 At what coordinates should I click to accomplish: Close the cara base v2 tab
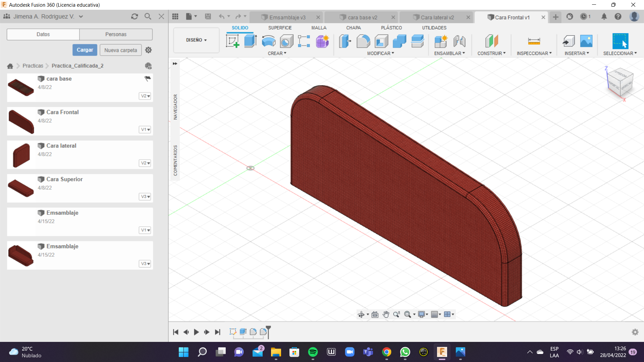click(x=393, y=17)
